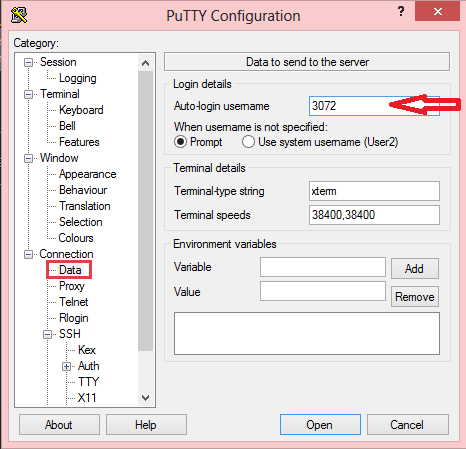Click the About button

(59, 425)
